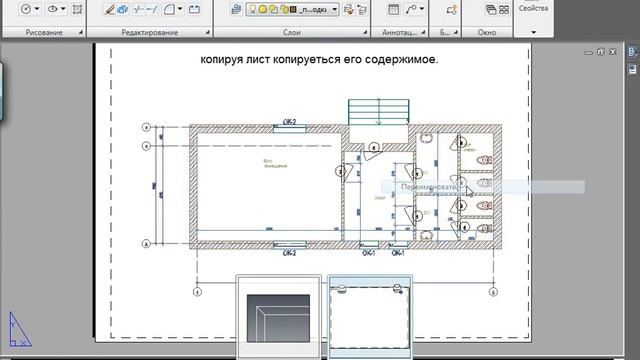Image resolution: width=640 pixels, height=360 pixels.
Task: Select the Erase tool with pencil-eraser icon
Action: 109,9
